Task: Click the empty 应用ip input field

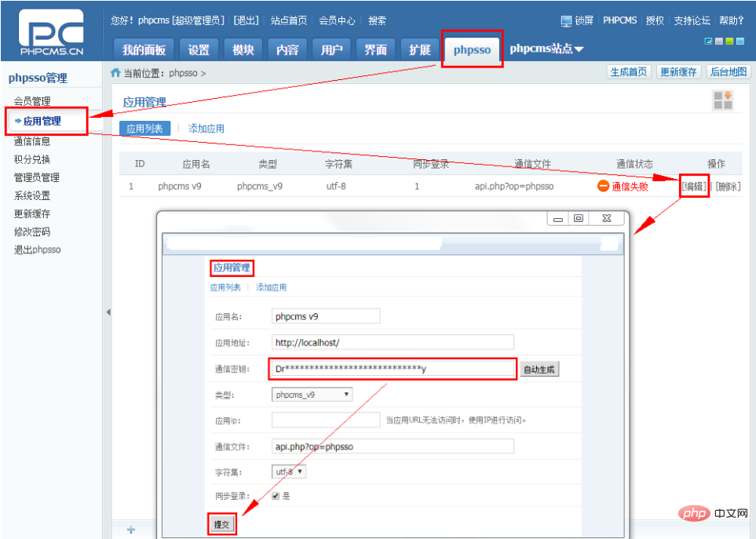Action: click(326, 420)
